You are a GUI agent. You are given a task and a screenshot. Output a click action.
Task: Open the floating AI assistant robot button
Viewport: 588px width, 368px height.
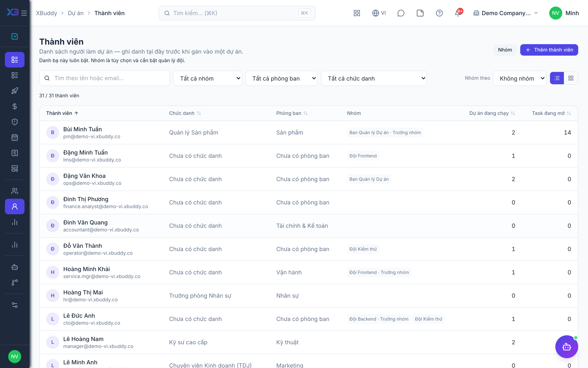point(567,347)
